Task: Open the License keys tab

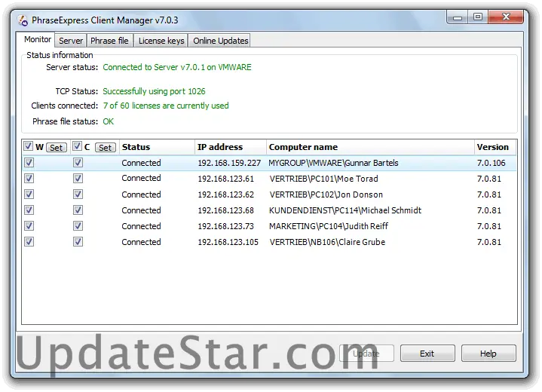Action: [x=161, y=41]
